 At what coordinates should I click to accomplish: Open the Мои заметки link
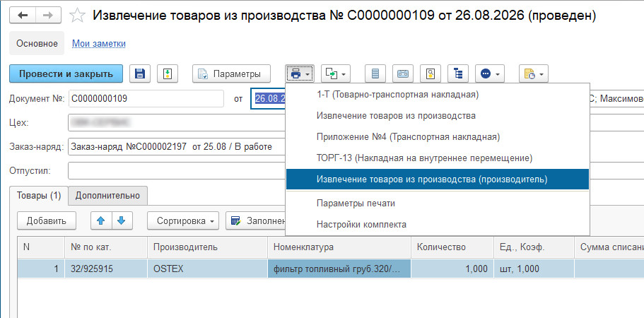99,43
